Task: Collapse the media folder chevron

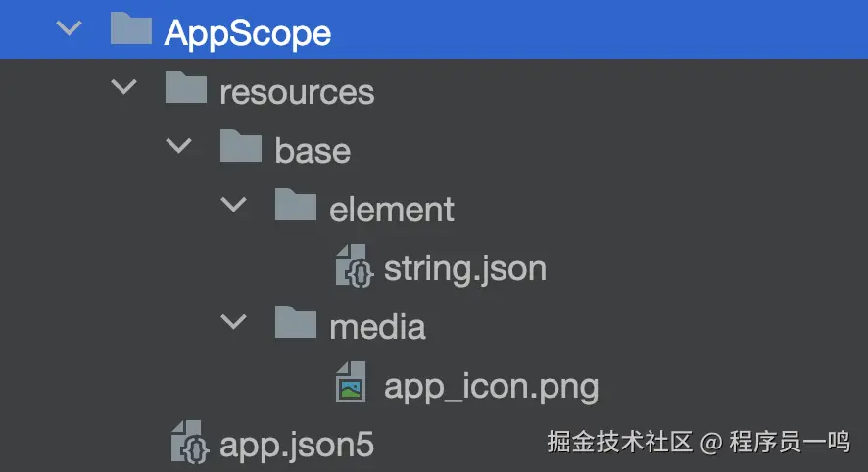Action: 234,323
